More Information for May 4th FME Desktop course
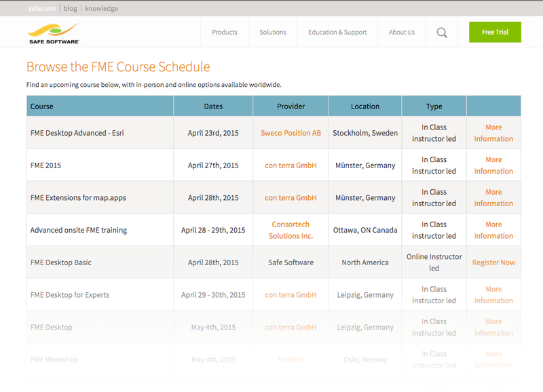This screenshot has height=392, width=543. pos(493,328)
